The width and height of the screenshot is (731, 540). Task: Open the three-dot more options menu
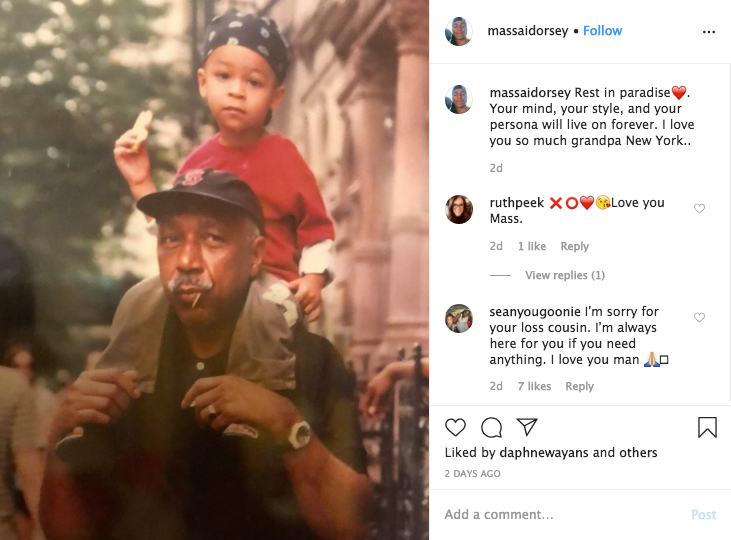709,31
